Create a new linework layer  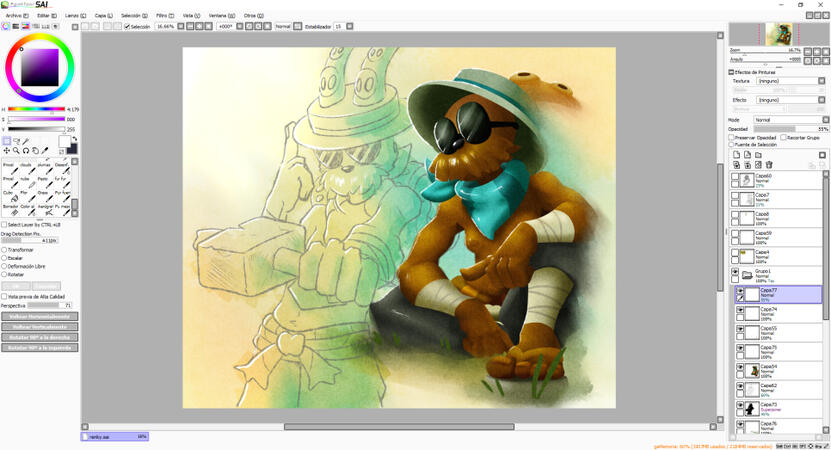[x=747, y=155]
